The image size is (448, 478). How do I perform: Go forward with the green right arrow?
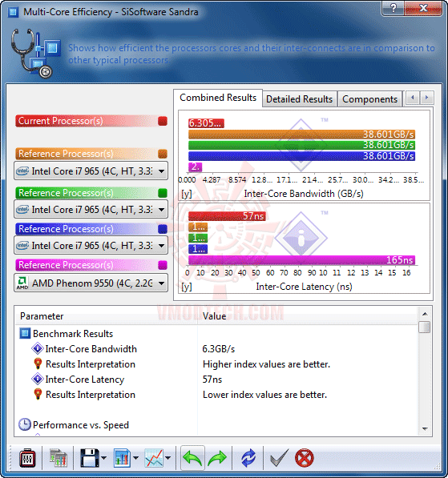click(x=217, y=457)
